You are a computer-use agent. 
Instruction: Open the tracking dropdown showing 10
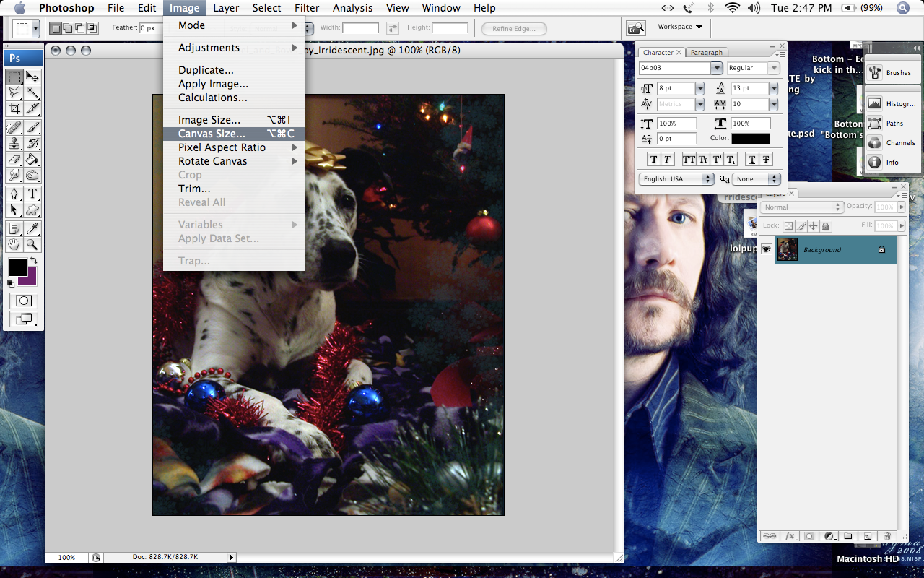point(773,104)
